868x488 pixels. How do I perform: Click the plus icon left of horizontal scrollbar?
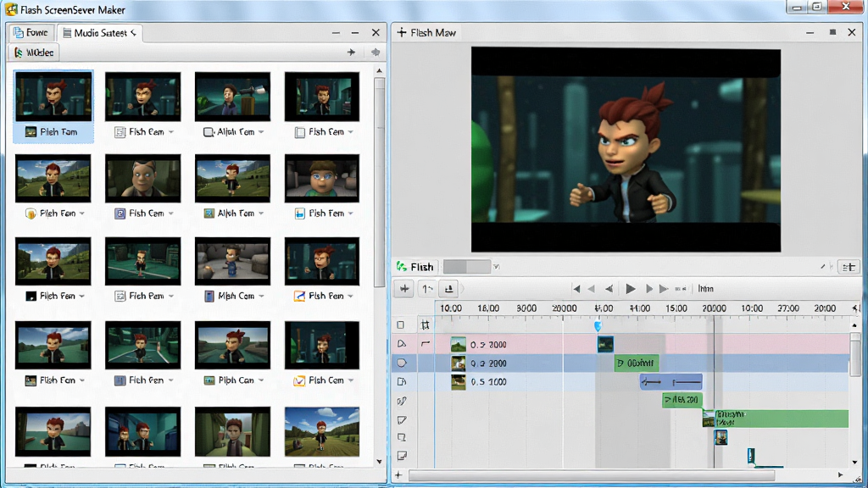coord(398,475)
